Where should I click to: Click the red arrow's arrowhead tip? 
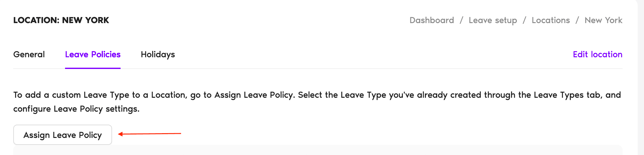[120, 134]
